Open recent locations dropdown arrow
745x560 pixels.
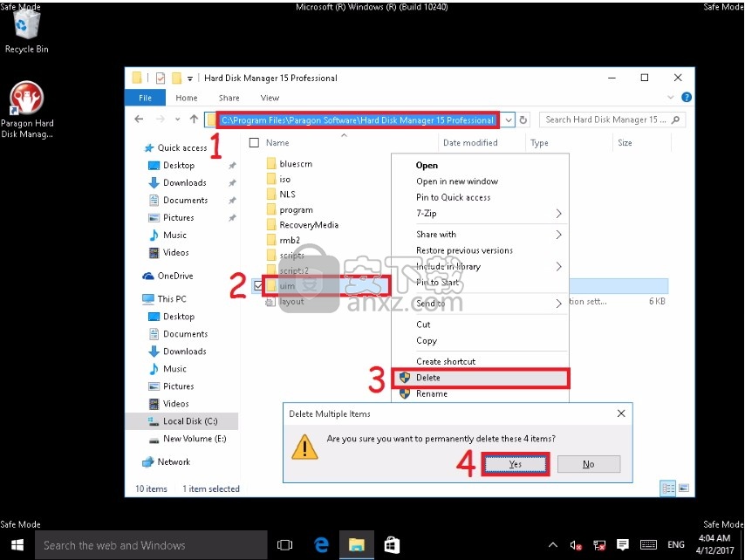pos(177,120)
